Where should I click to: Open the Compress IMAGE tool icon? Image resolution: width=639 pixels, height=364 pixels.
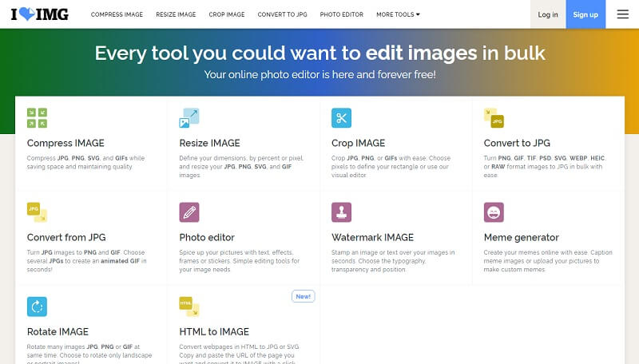click(37, 118)
